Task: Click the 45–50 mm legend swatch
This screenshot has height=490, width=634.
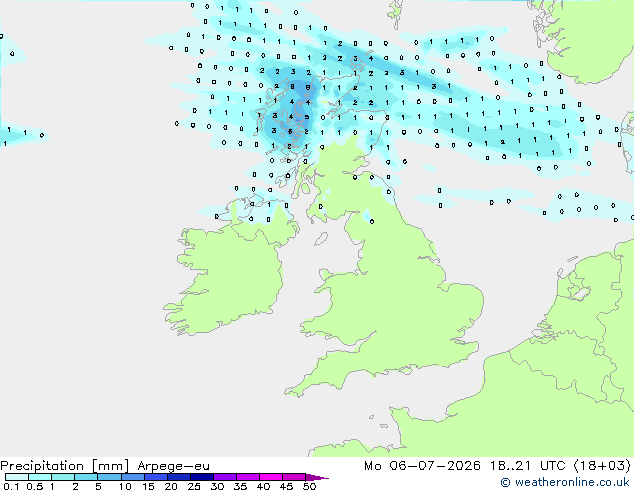Action: click(294, 477)
